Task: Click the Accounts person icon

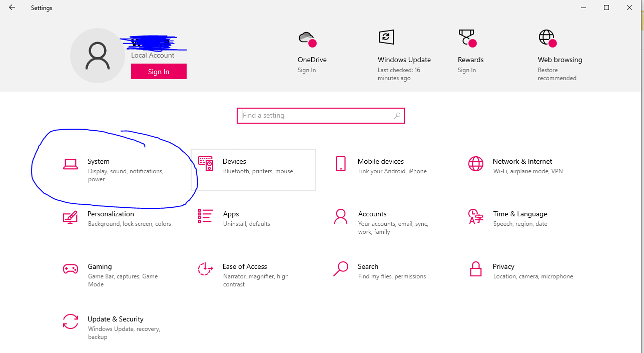Action: pos(341,216)
